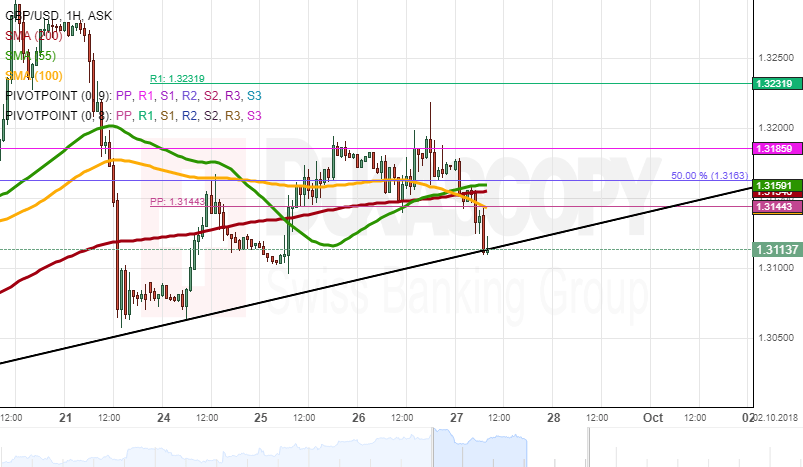The height and width of the screenshot is (467, 803).
Task: Click the GBP/USD, 1H, ASK chart title
Action: (x=58, y=16)
